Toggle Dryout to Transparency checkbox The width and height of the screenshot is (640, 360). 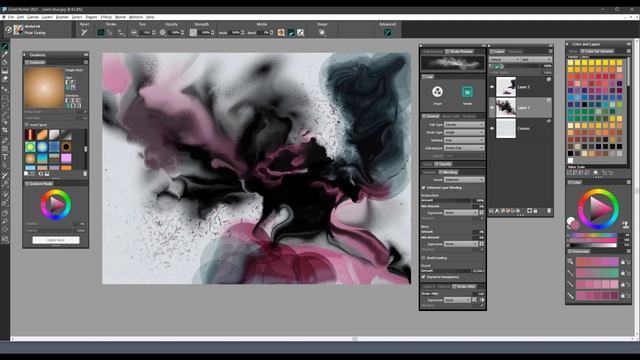tap(423, 277)
